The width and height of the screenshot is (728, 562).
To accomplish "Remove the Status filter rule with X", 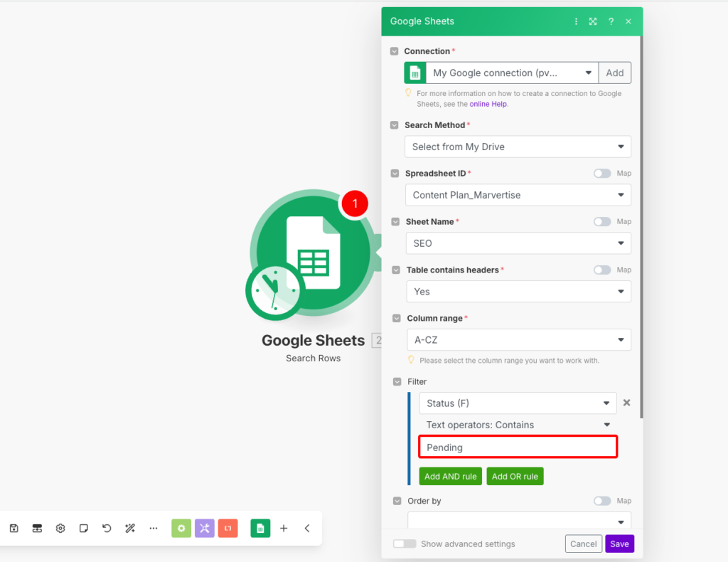I will pyautogui.click(x=626, y=403).
